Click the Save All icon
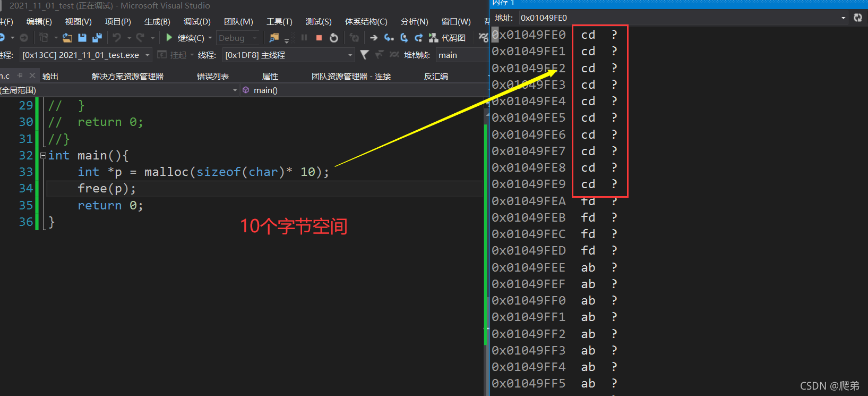 [x=97, y=38]
